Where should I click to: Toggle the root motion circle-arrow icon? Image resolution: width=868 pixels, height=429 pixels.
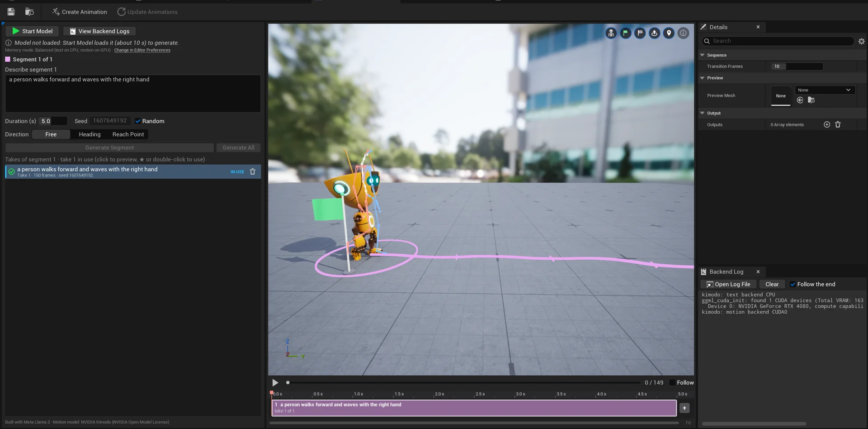coord(654,33)
